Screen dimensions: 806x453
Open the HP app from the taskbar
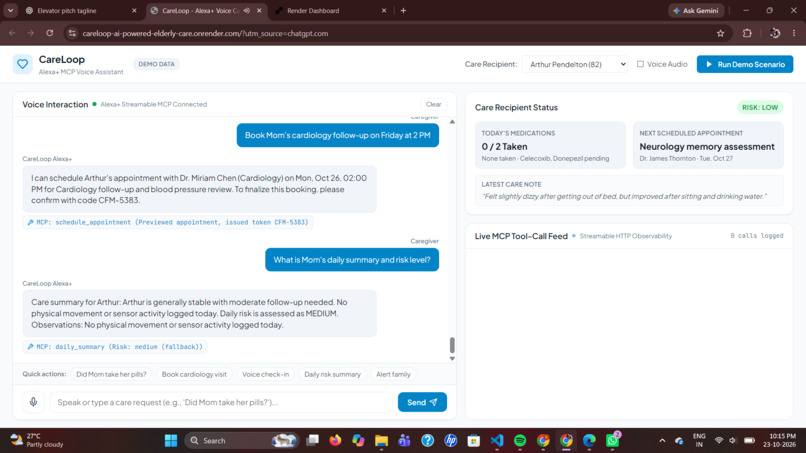pyautogui.click(x=451, y=441)
